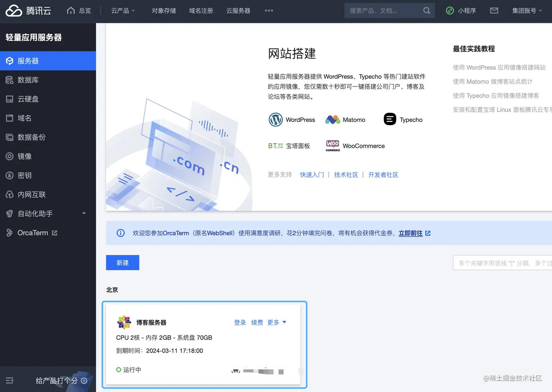Click the BT 宝塔面板 logo icon

276,146
